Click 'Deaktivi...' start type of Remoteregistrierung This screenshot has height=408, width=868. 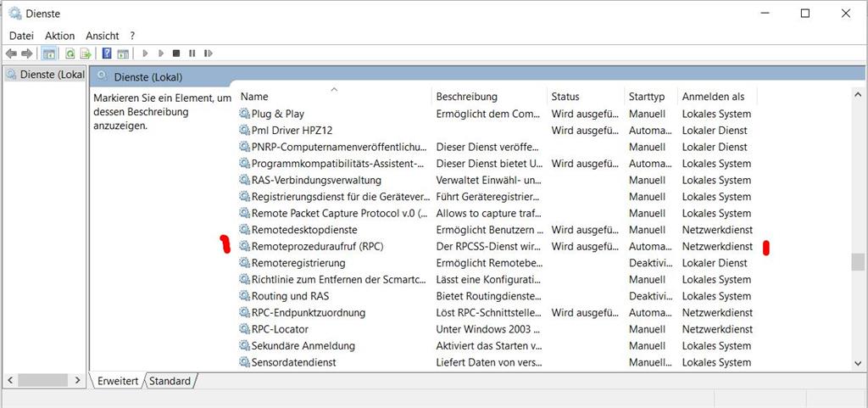[x=650, y=263]
